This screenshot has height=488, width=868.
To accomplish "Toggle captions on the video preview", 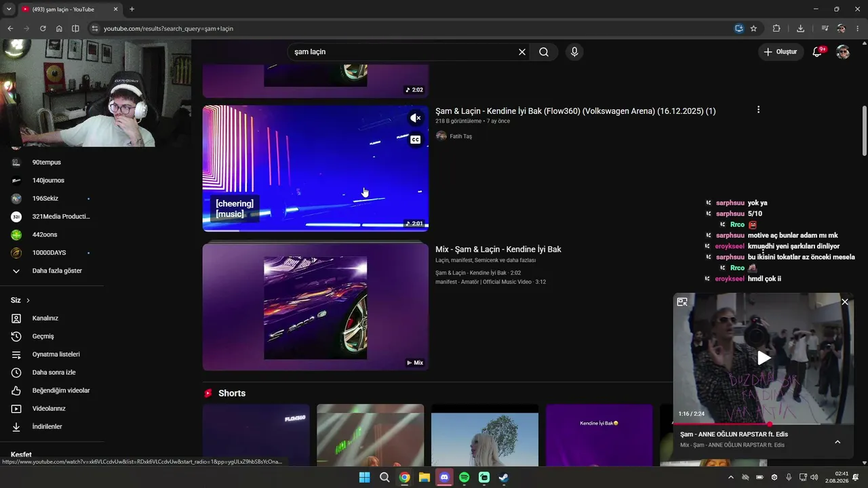I will (416, 140).
